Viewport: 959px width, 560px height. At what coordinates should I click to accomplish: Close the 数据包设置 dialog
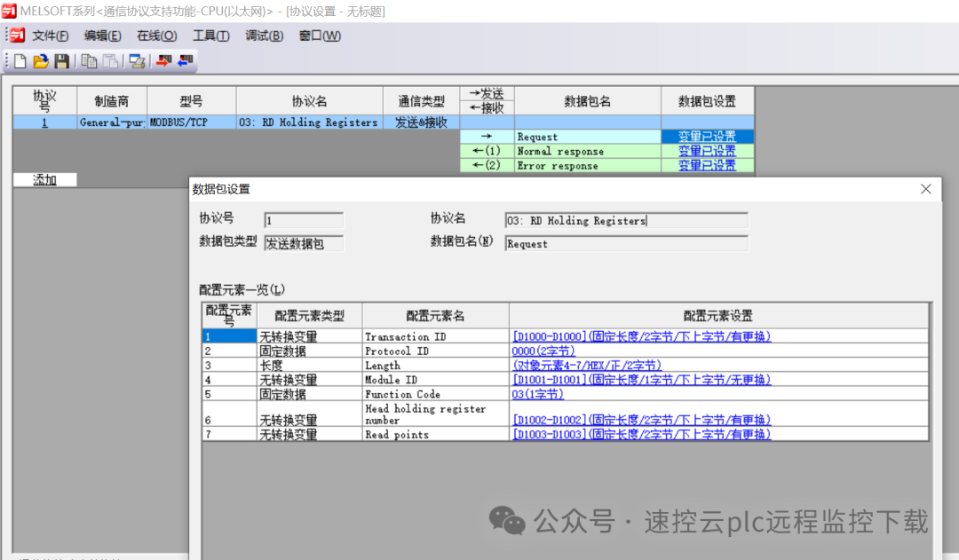click(x=926, y=189)
